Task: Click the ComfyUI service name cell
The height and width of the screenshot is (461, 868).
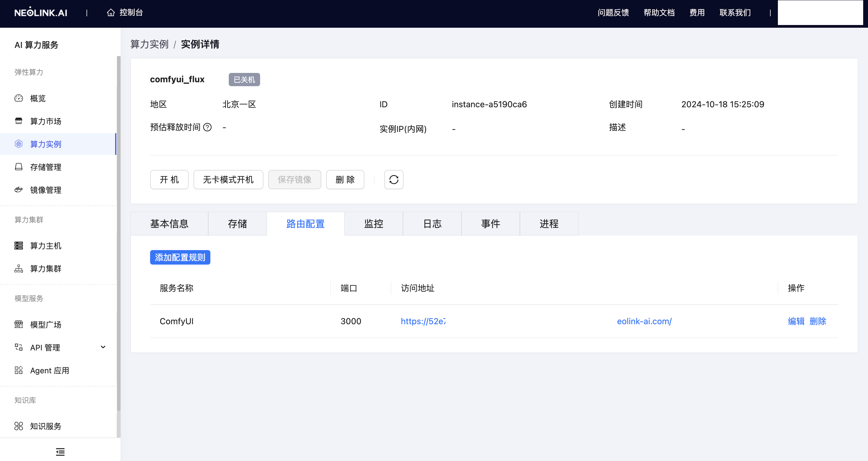Action: coord(177,321)
